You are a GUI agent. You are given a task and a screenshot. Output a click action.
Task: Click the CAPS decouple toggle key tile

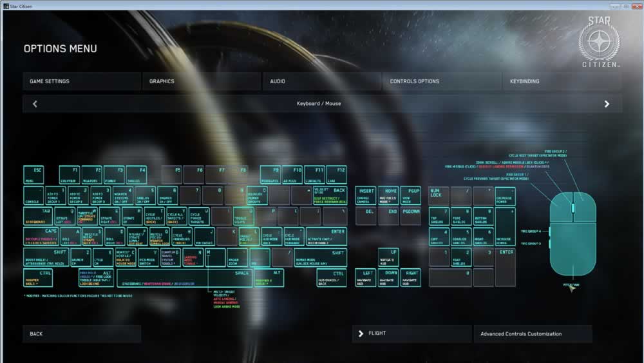41,237
